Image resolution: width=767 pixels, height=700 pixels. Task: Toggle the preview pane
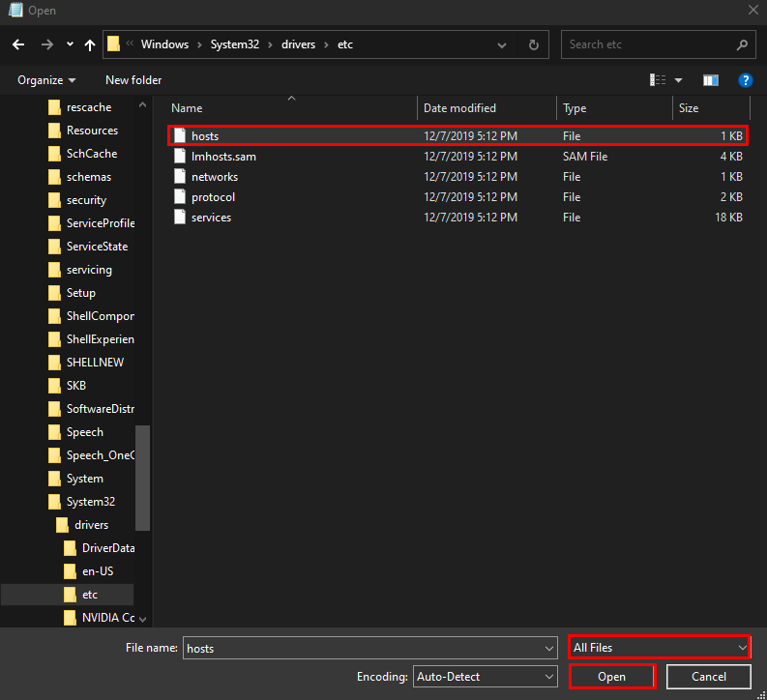(710, 80)
